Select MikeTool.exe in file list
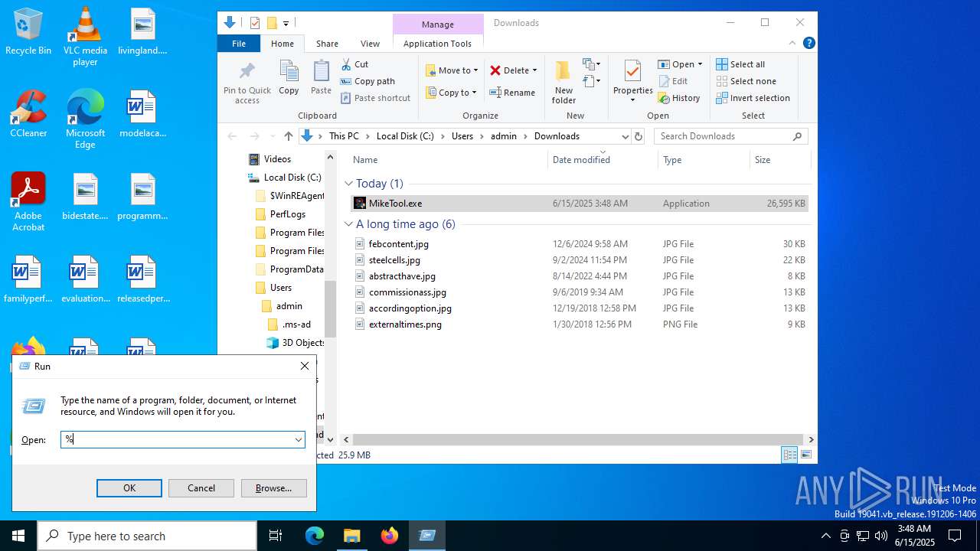The height and width of the screenshot is (551, 980). point(579,204)
